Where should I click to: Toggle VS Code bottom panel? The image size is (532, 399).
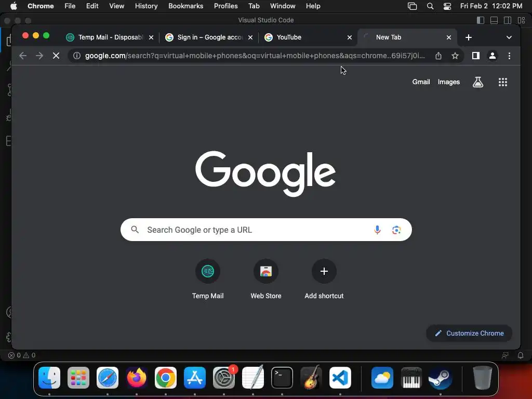pyautogui.click(x=494, y=20)
